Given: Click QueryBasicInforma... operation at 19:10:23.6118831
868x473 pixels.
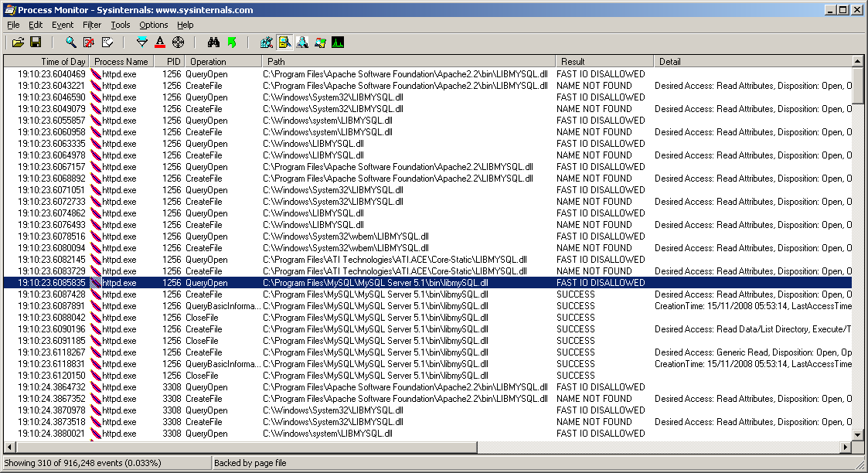Looking at the screenshot, I should point(223,364).
